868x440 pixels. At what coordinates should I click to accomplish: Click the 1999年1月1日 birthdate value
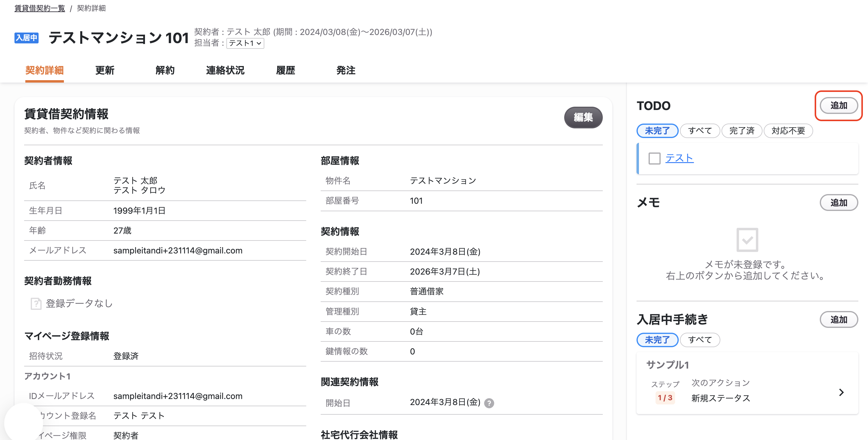click(139, 211)
